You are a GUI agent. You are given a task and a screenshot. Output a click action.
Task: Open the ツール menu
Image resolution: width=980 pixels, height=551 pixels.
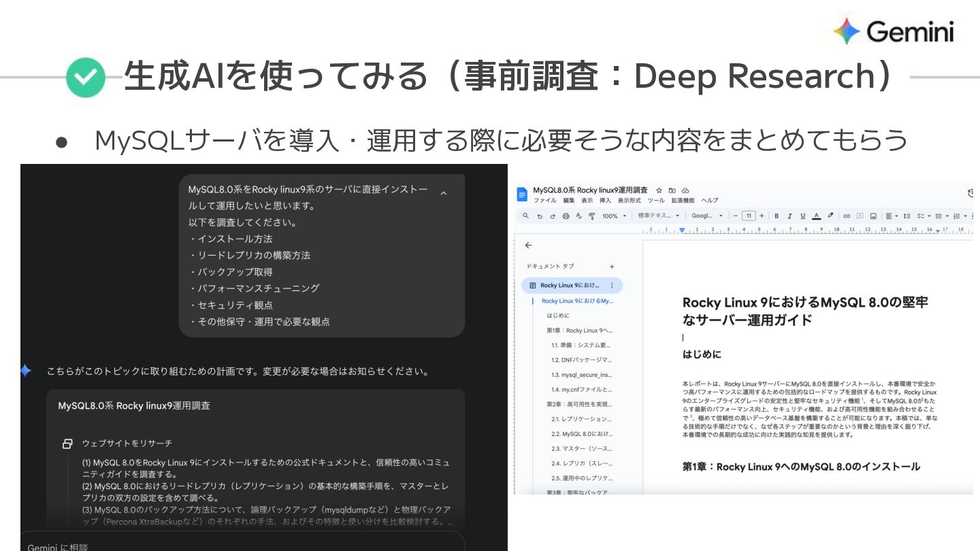pos(656,201)
